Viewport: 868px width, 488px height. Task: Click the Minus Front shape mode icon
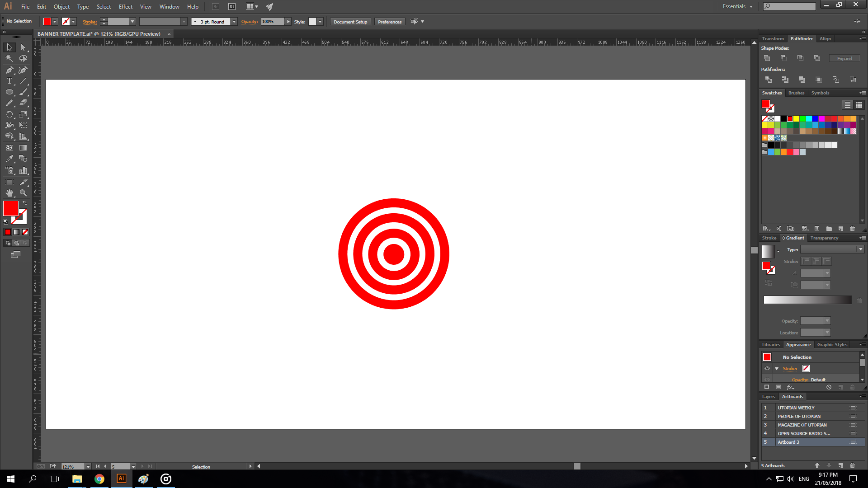[783, 58]
